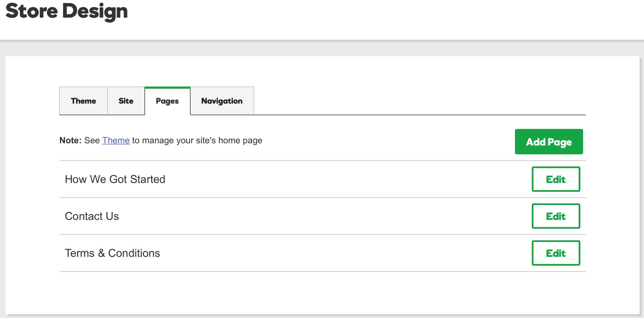Screen dimensions: 644x318
Task: Select the 'How We Got Started' page title
Action: click(115, 179)
